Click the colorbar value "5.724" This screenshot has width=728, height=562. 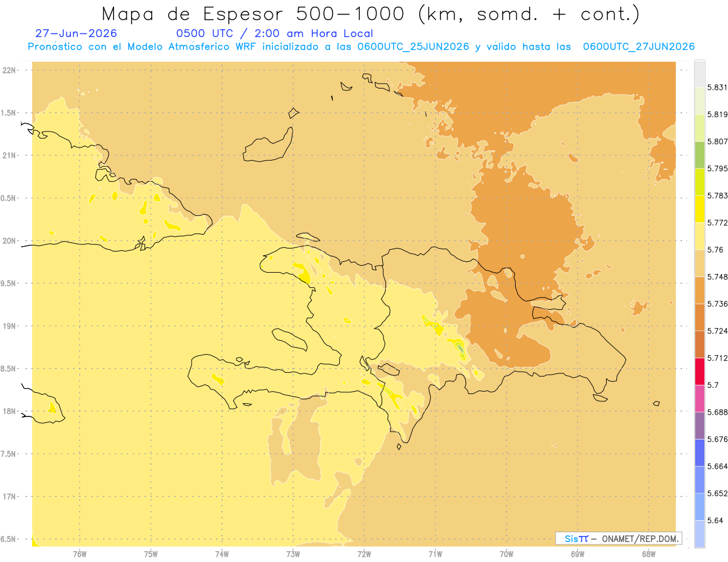(x=717, y=330)
